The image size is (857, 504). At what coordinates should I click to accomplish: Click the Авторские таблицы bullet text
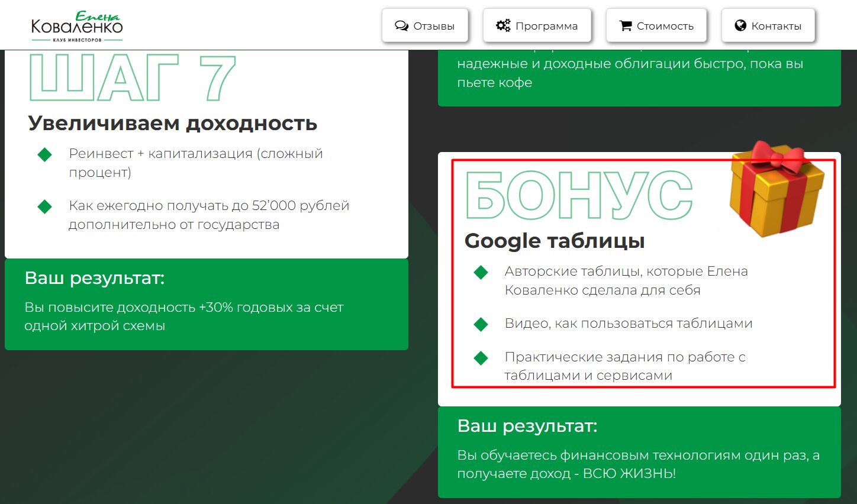point(626,280)
